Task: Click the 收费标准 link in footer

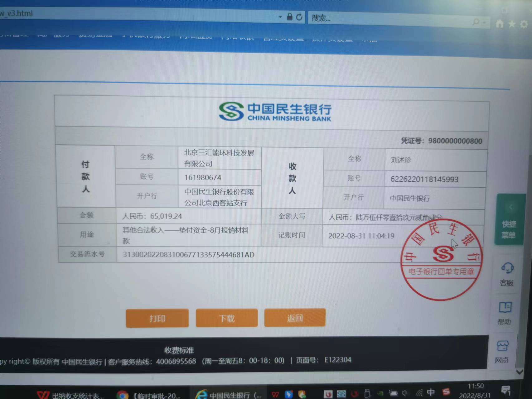Action: tap(179, 350)
